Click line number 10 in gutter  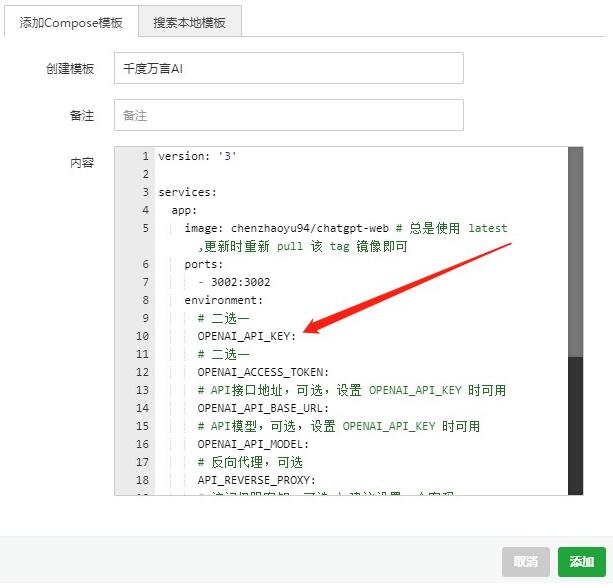click(x=142, y=336)
